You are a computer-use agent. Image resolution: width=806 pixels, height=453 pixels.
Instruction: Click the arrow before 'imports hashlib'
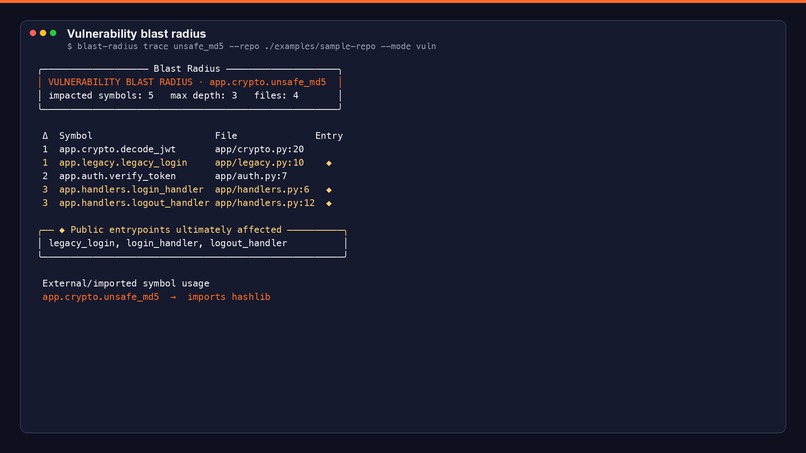coord(173,297)
